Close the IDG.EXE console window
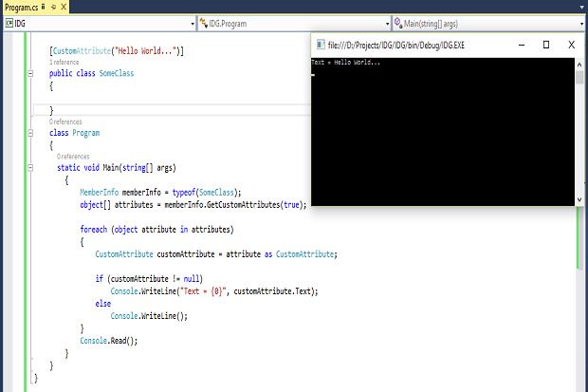588x392 pixels. pos(571,45)
